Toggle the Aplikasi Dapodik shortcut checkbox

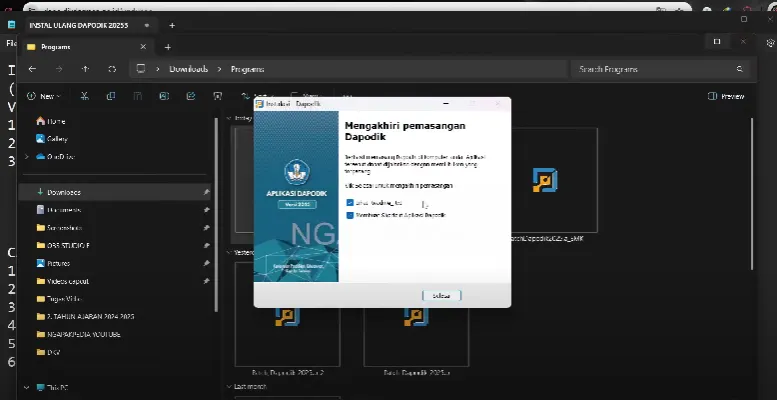(350, 216)
